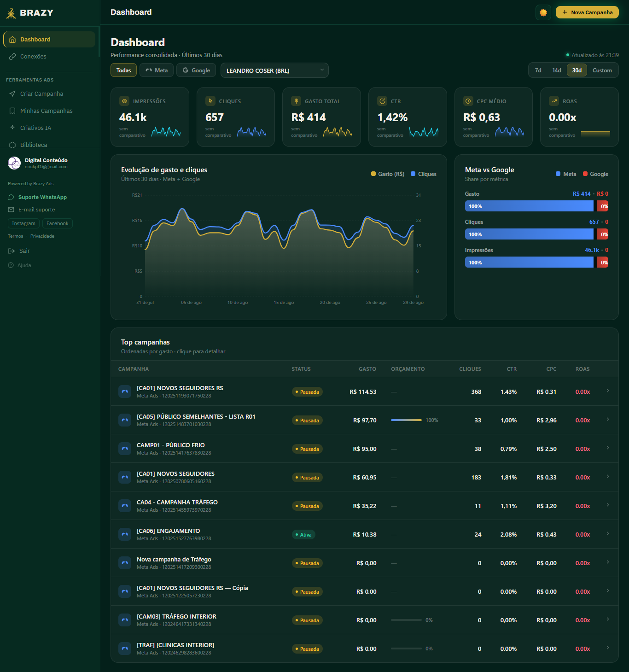The width and height of the screenshot is (629, 672).
Task: Click the CPC Médio metric icon
Action: tap(468, 101)
